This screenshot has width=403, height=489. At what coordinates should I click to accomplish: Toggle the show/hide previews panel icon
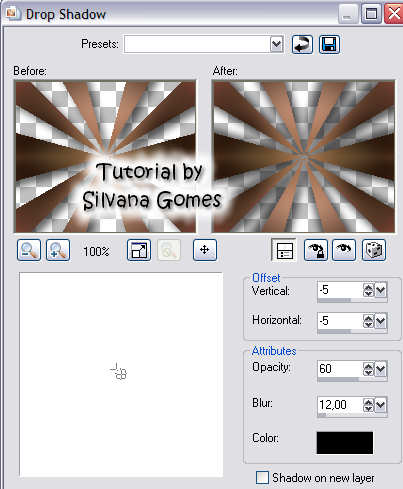click(x=284, y=250)
